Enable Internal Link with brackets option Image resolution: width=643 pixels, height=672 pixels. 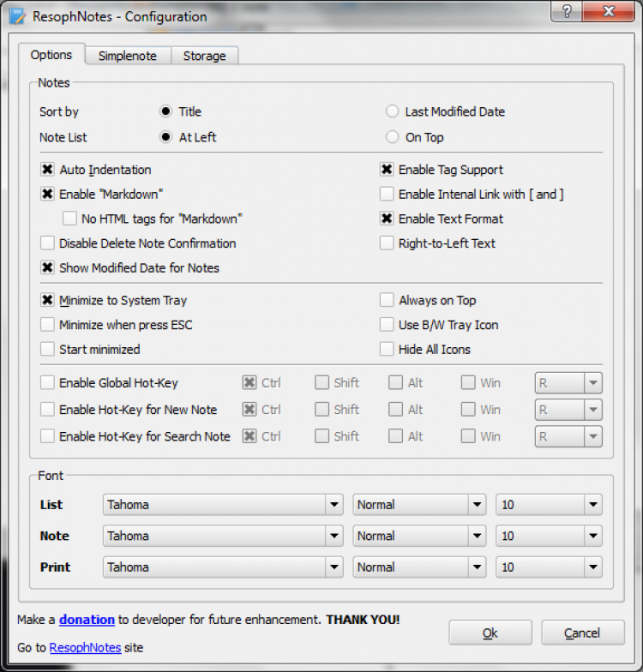pos(388,195)
